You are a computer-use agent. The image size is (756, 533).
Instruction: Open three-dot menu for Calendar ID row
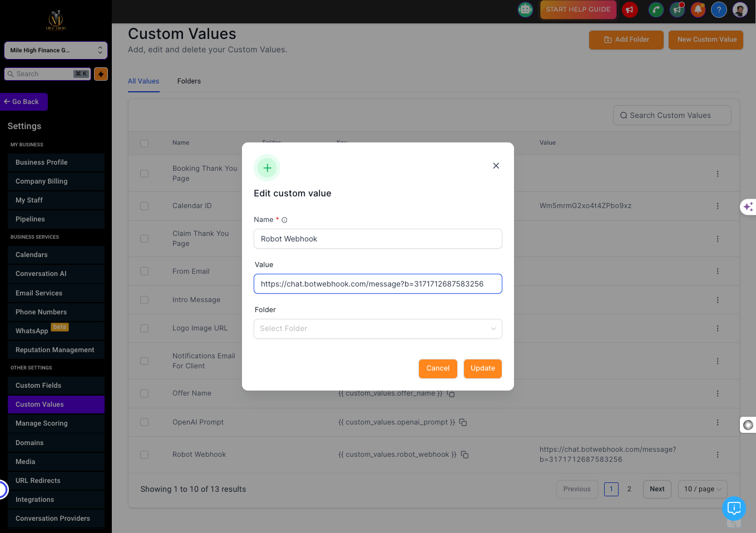[718, 206]
